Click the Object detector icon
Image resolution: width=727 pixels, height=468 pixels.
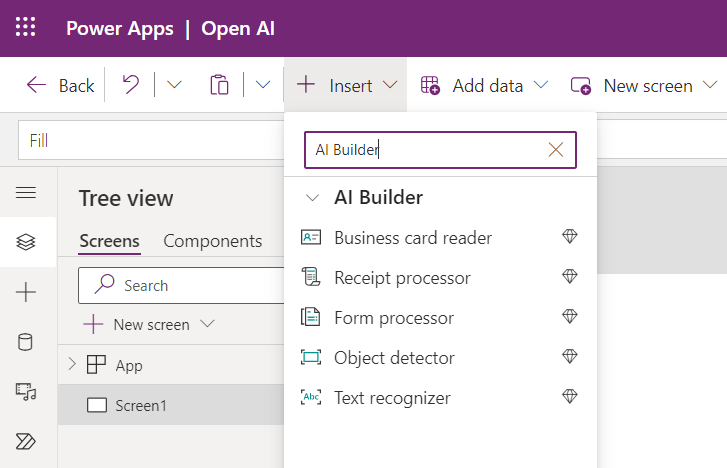coord(311,358)
